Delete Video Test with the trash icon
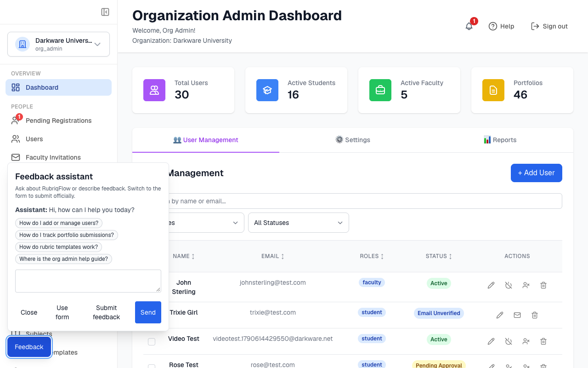 (543, 341)
